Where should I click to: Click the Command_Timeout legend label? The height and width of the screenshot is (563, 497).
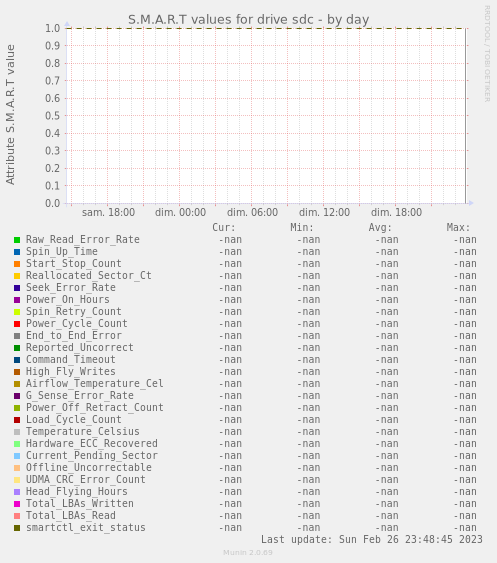click(x=71, y=359)
